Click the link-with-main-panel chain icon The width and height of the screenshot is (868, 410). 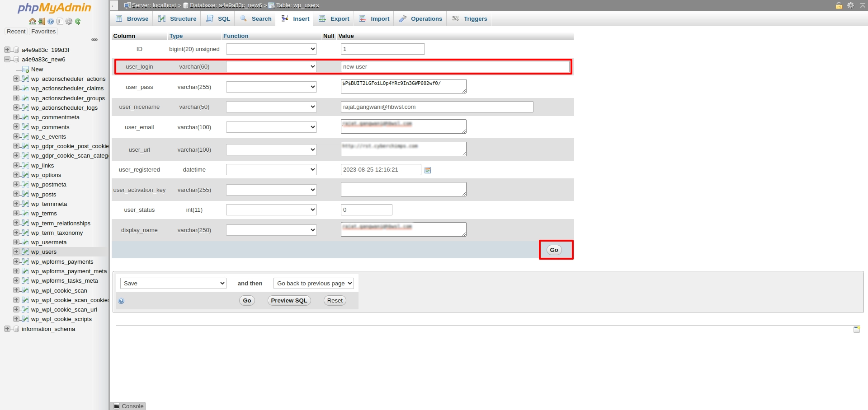94,40
